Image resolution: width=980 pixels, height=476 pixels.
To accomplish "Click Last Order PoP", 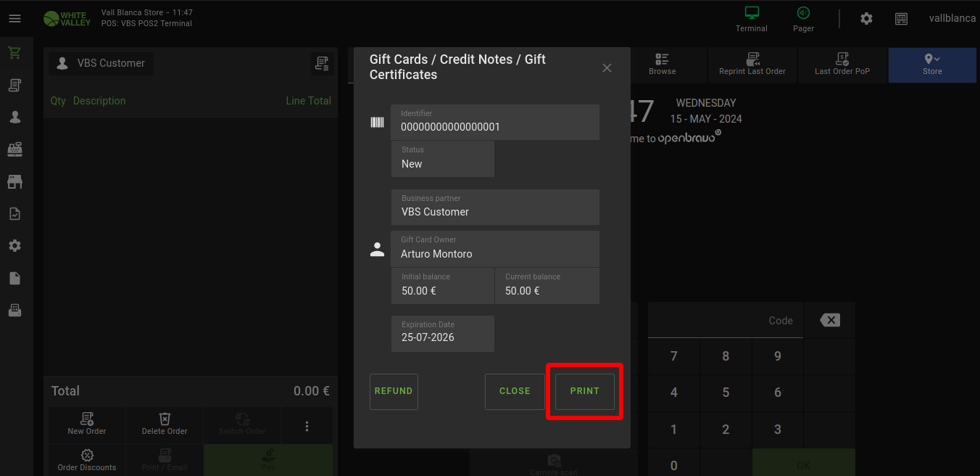I will tap(842, 65).
